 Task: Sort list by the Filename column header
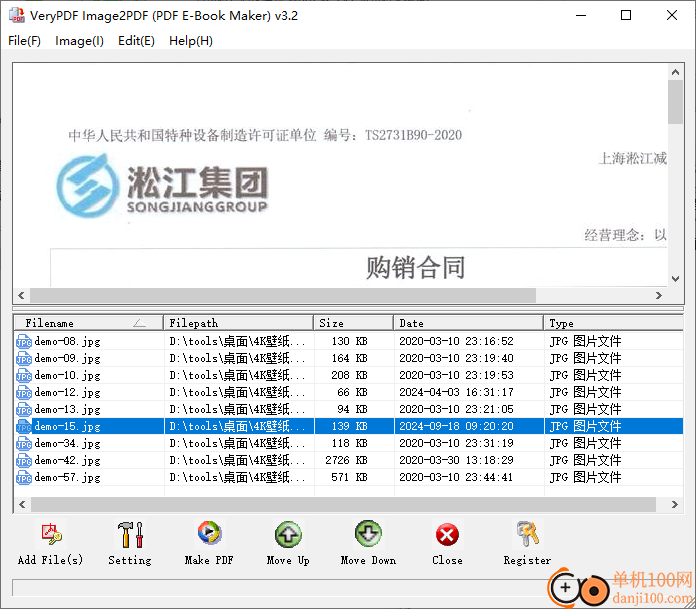(x=88, y=323)
